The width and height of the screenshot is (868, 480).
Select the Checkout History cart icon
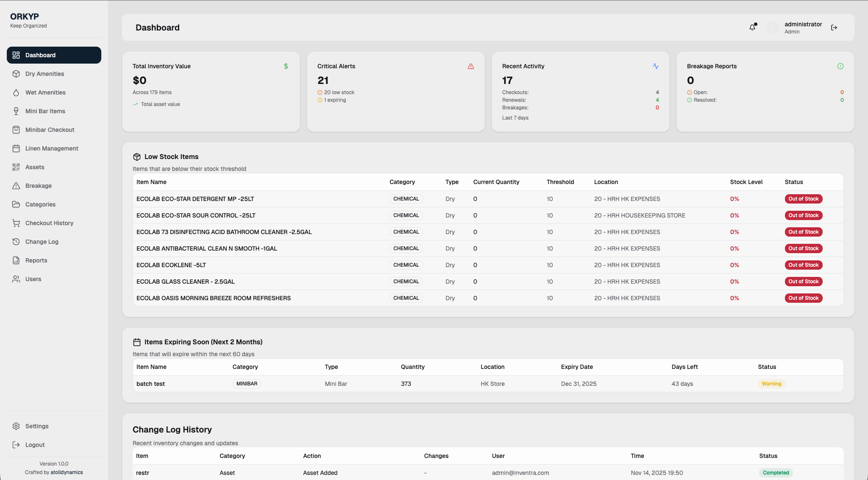pyautogui.click(x=16, y=223)
